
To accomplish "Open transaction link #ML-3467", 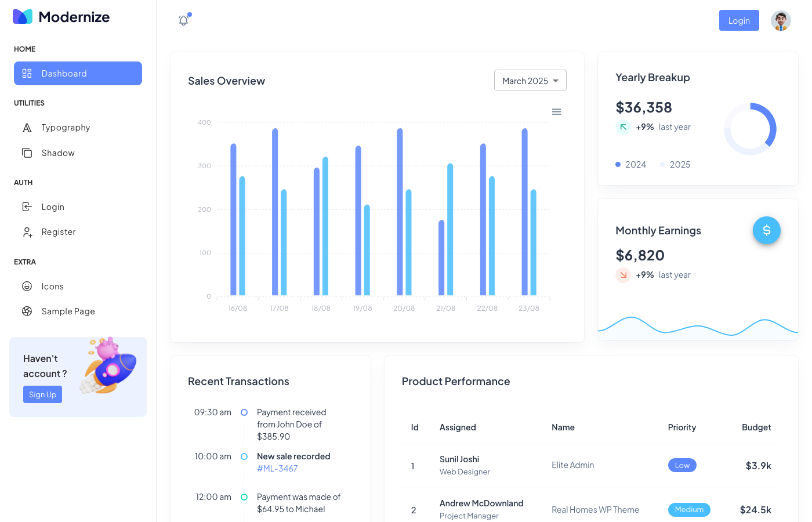I will 277,468.
